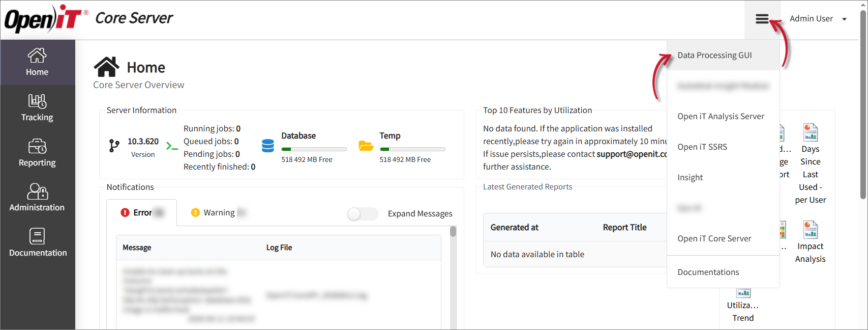
Task: Click the version branch icon
Action: click(x=114, y=146)
